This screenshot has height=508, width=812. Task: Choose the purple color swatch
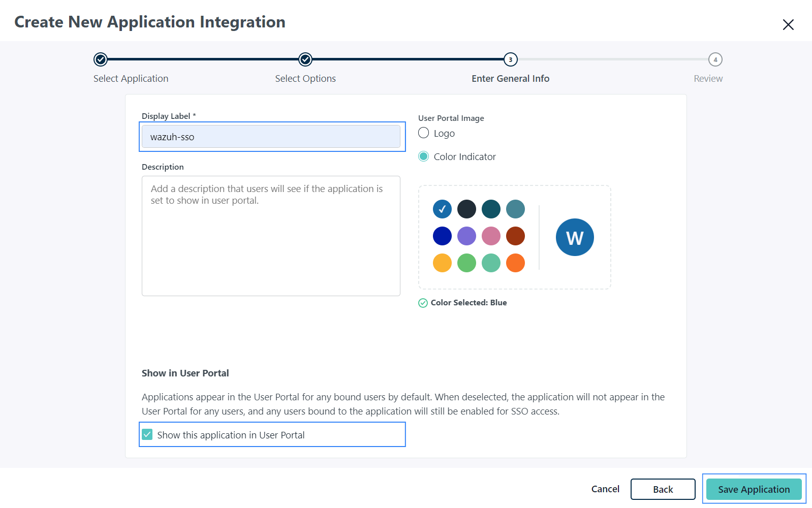(466, 236)
